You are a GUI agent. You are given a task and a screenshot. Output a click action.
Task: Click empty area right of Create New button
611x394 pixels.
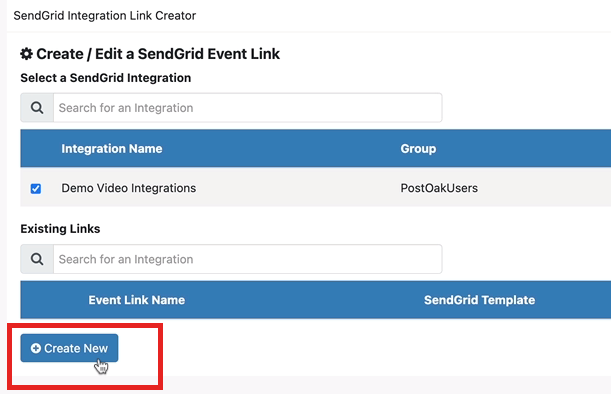(x=351, y=348)
